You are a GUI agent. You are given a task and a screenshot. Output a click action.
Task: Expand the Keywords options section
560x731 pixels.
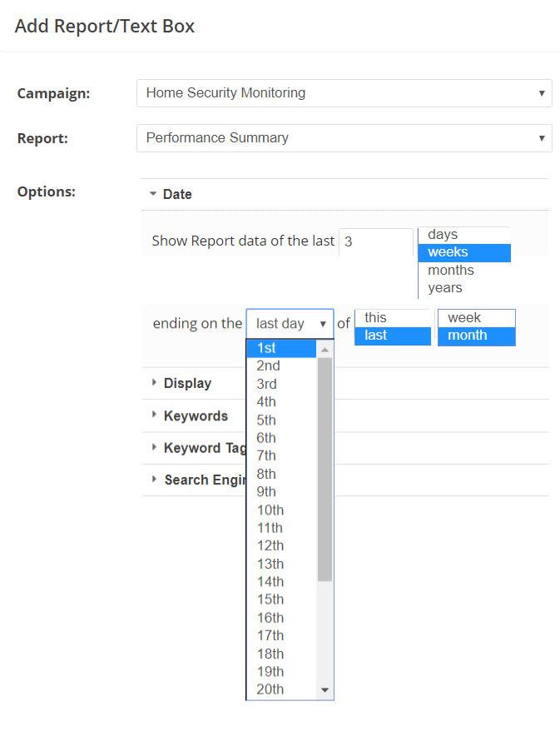pos(196,416)
